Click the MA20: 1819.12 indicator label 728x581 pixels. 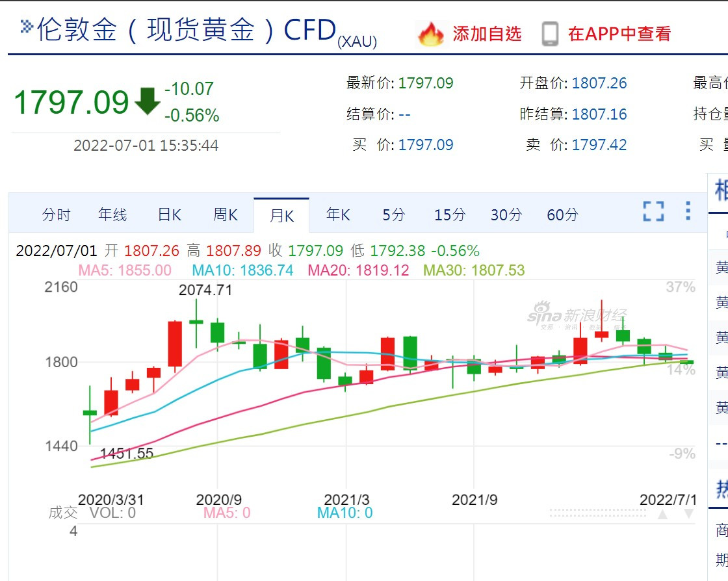[358, 270]
